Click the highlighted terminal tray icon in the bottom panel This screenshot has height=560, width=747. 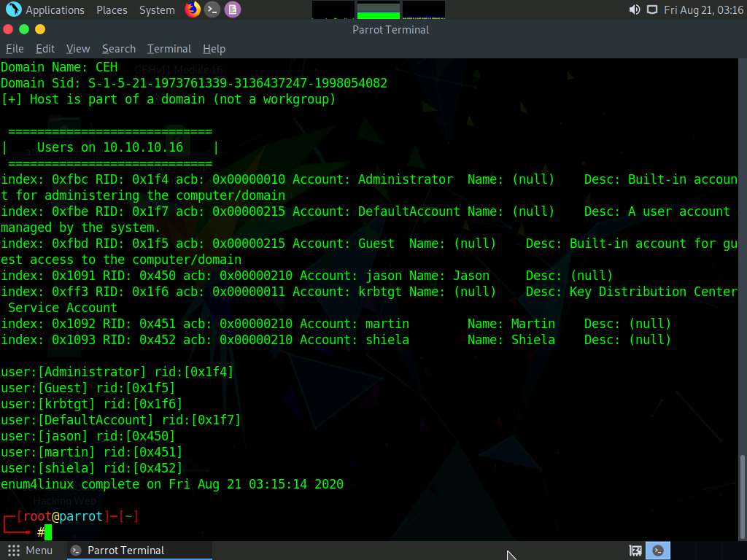click(x=658, y=551)
